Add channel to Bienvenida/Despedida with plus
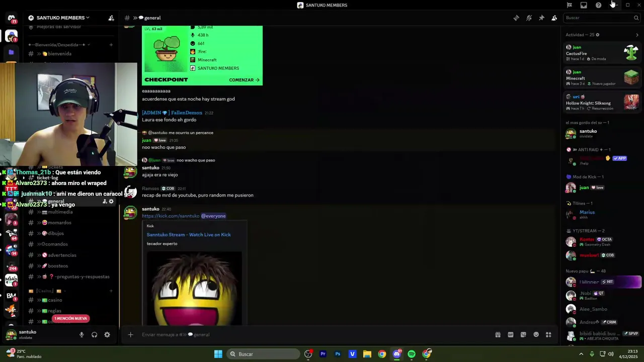This screenshot has width=644, height=362. [111, 45]
